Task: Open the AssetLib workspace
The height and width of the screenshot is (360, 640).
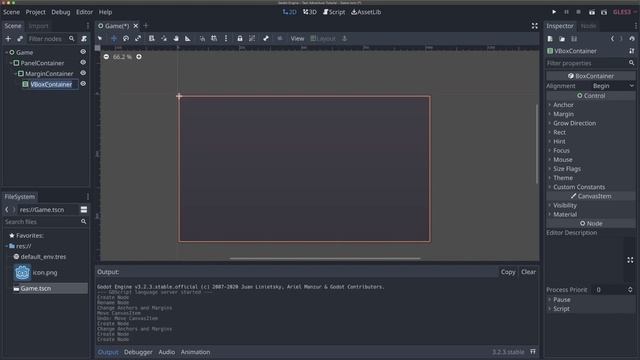Action: click(x=366, y=12)
